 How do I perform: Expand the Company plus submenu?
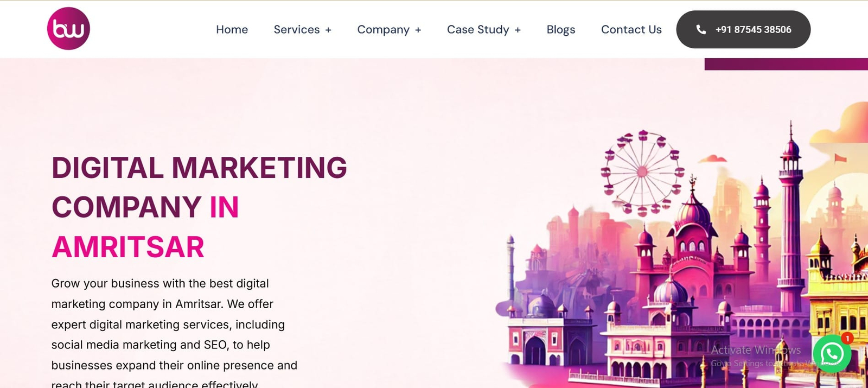tap(418, 30)
